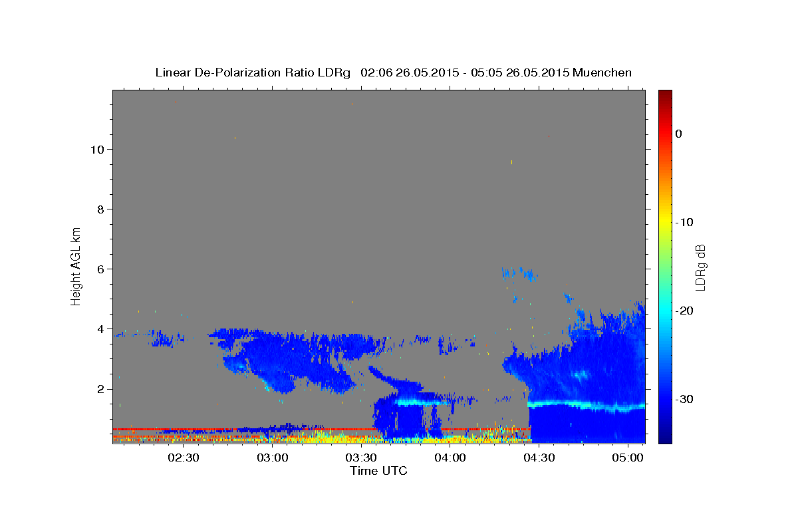Click the '04:00' time tick label
Screen dimensions: 798x532
(450, 458)
